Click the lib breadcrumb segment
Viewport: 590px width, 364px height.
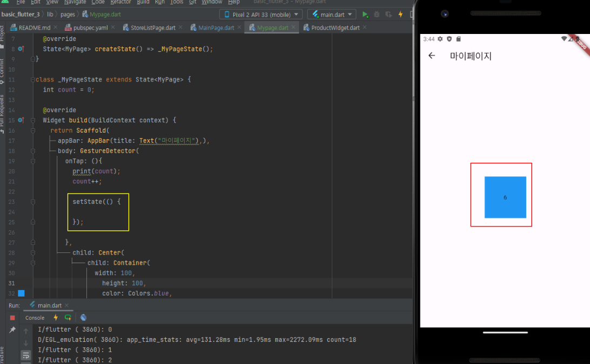click(x=50, y=14)
